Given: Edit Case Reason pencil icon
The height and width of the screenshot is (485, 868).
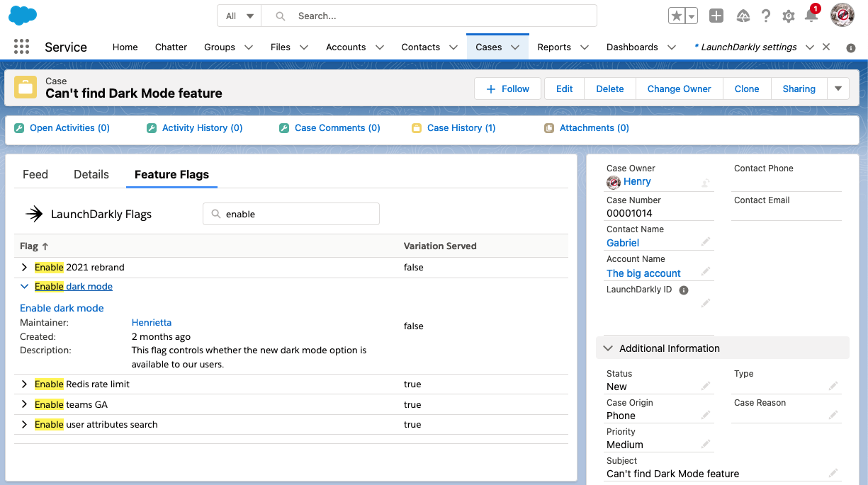Looking at the screenshot, I should pyautogui.click(x=833, y=415).
